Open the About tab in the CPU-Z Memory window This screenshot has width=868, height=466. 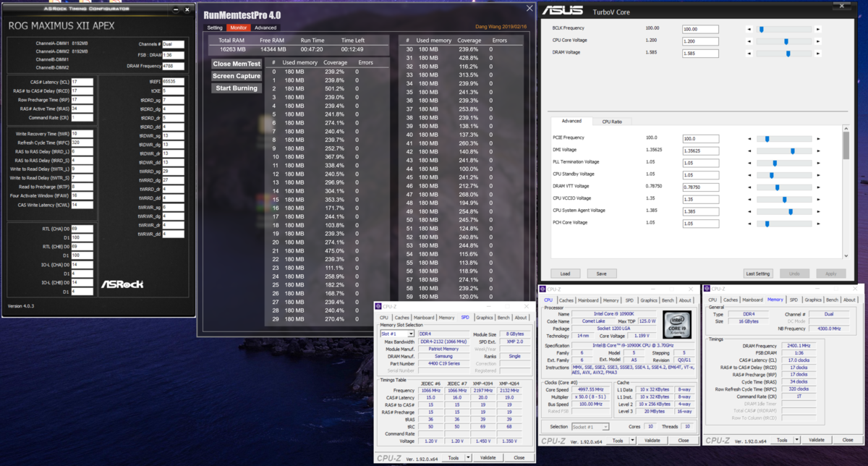[x=849, y=300]
